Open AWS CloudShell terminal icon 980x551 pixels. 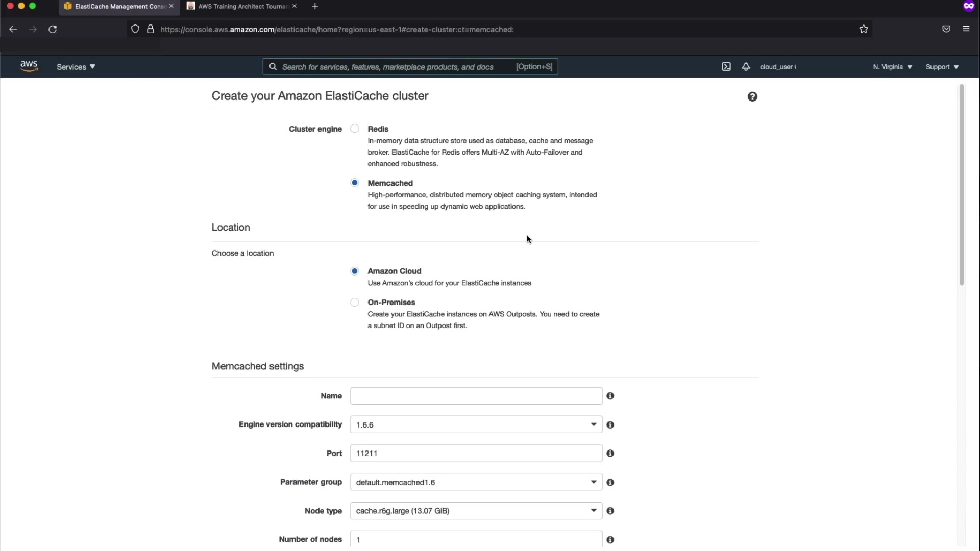[x=726, y=67]
